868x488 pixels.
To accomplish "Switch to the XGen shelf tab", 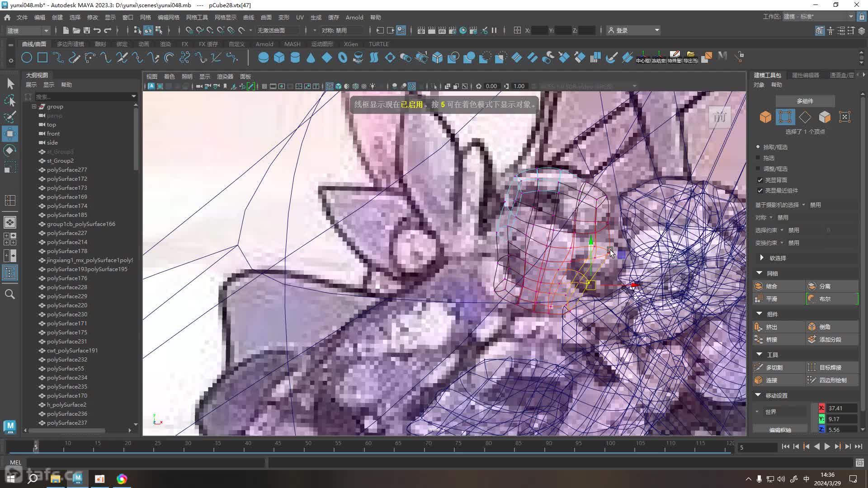I will point(351,44).
